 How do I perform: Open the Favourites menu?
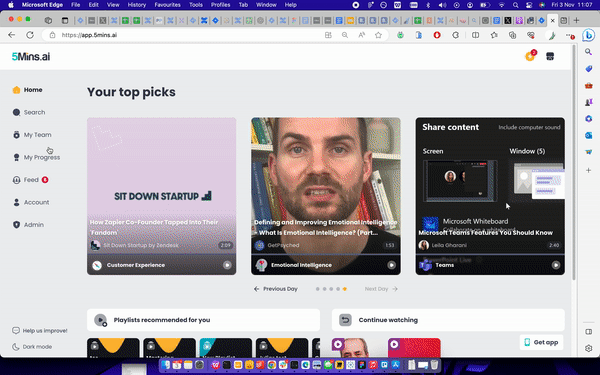pyautogui.click(x=168, y=5)
